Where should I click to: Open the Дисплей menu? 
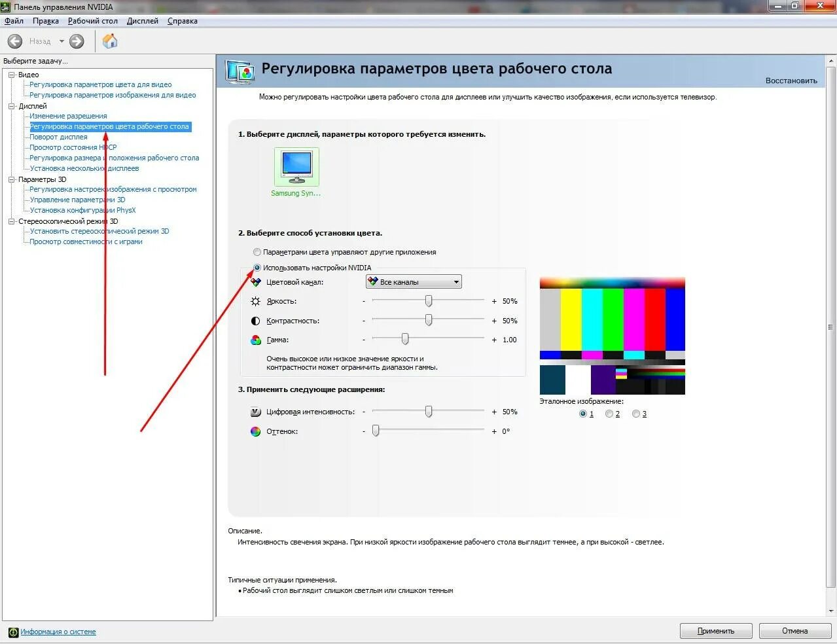pyautogui.click(x=143, y=21)
